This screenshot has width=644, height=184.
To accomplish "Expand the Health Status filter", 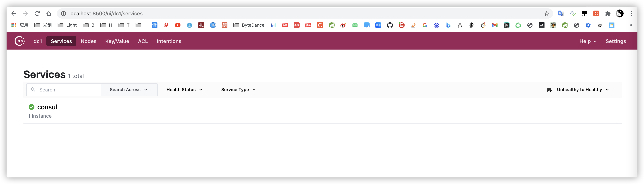I will click(184, 89).
